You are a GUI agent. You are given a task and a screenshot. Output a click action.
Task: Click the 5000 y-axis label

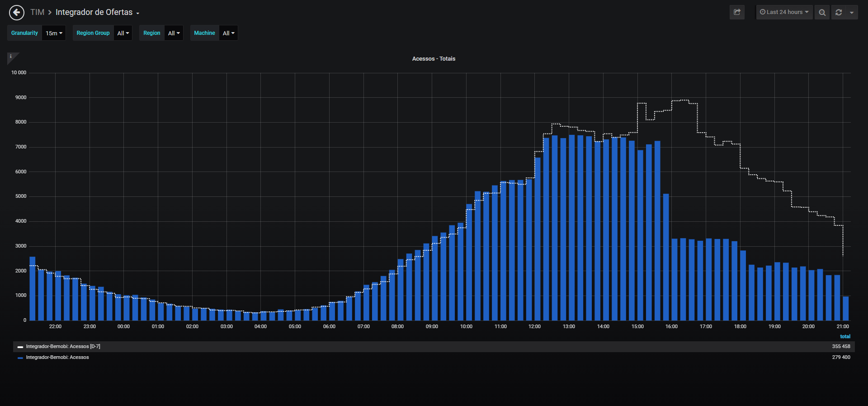[x=21, y=196]
